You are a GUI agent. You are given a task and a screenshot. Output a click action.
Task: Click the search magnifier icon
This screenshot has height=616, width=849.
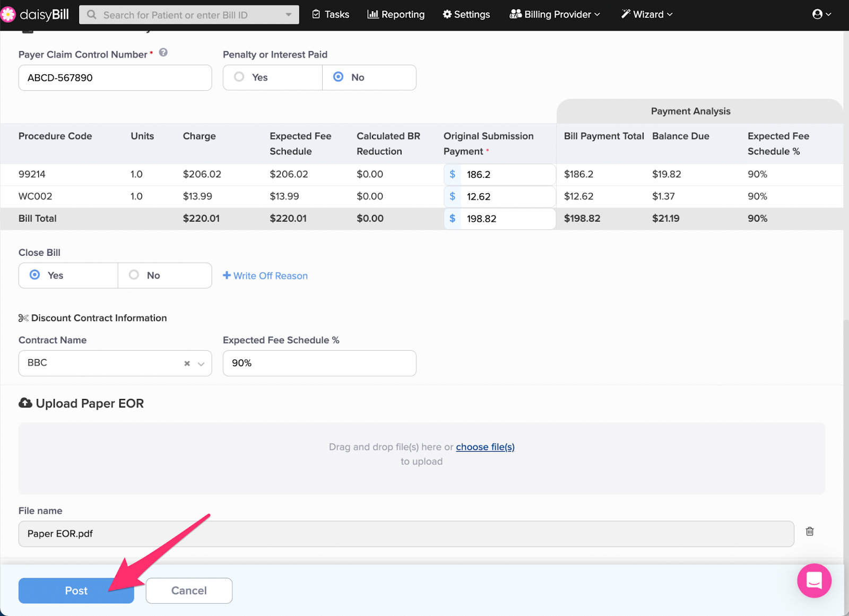[x=92, y=15]
